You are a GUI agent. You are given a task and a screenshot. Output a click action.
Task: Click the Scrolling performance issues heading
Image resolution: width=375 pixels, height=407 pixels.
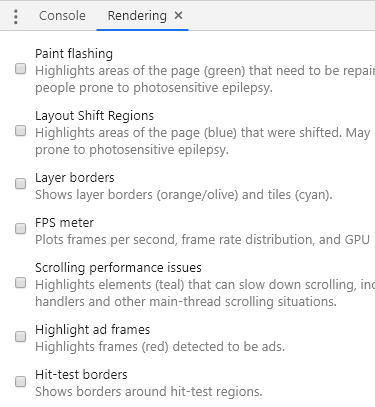[x=118, y=268]
